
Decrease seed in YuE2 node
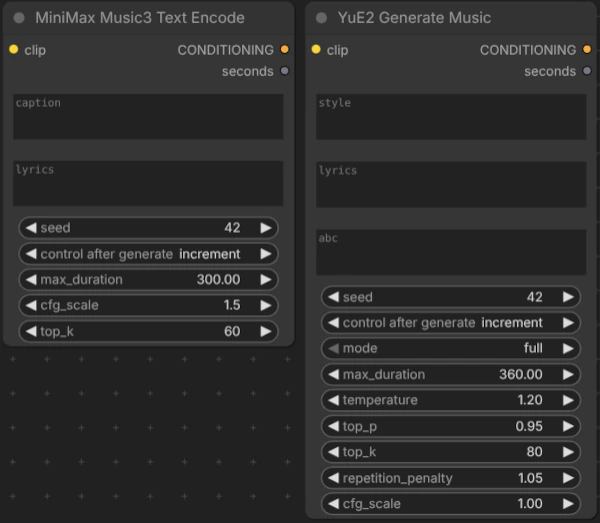[x=334, y=297]
